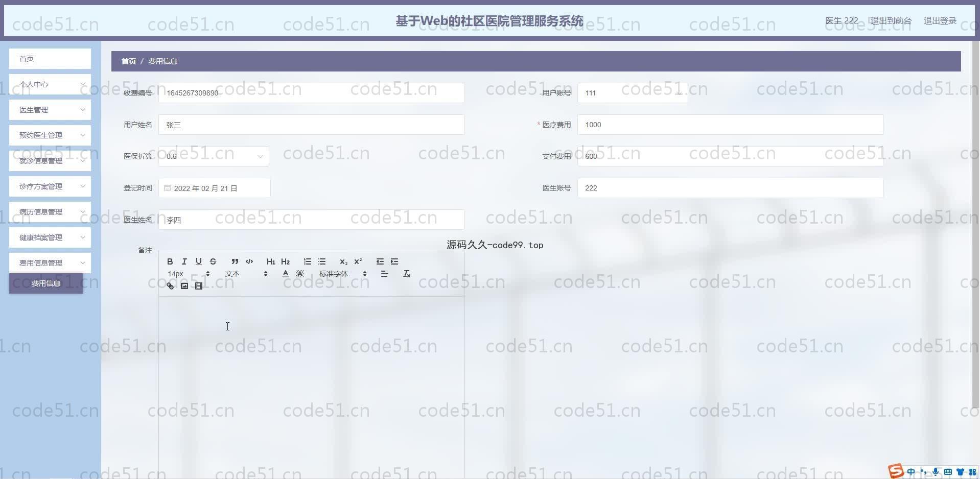Expand the 医生管理 sidebar menu
Screen dimensions: 980x479
[50, 110]
